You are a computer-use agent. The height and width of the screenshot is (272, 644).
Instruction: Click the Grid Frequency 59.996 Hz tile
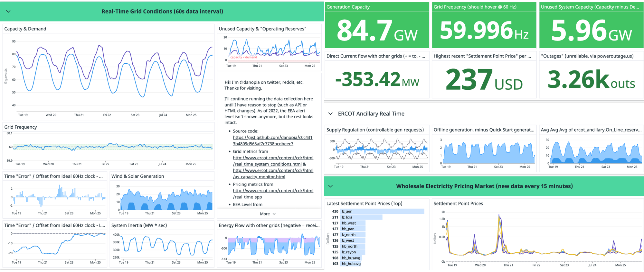pos(484,25)
